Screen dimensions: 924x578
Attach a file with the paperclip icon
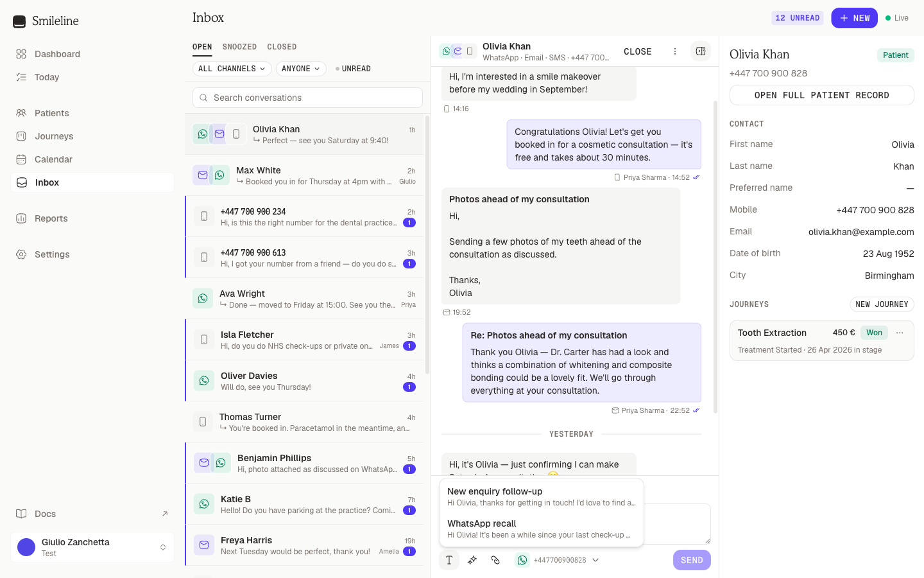495,560
